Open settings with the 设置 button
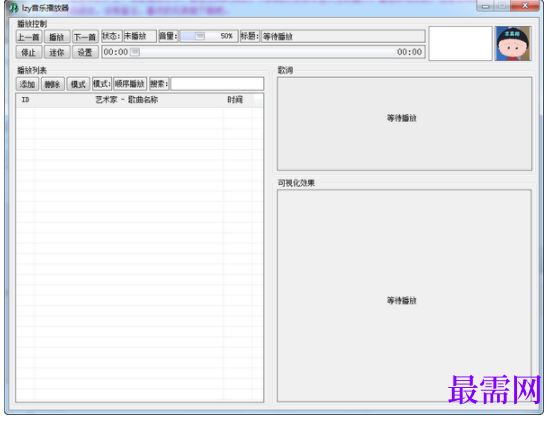The width and height of the screenshot is (560, 421). (85, 52)
